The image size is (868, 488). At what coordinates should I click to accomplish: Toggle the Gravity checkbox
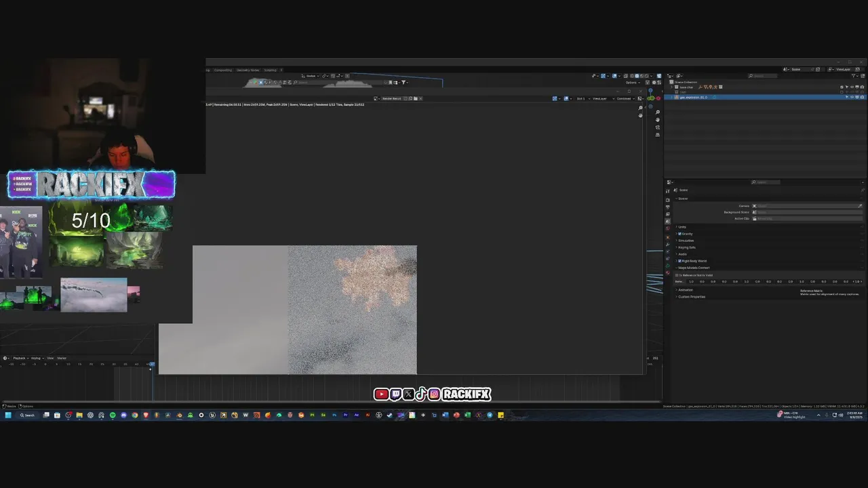pos(679,234)
